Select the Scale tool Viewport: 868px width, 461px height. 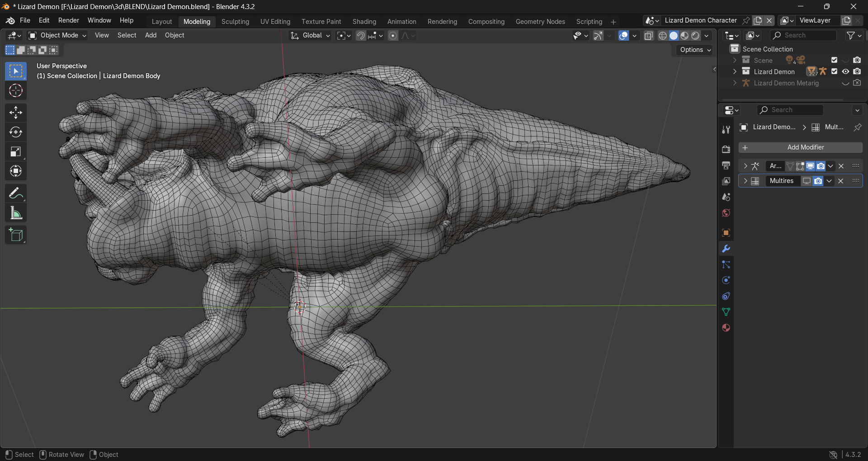tap(16, 151)
